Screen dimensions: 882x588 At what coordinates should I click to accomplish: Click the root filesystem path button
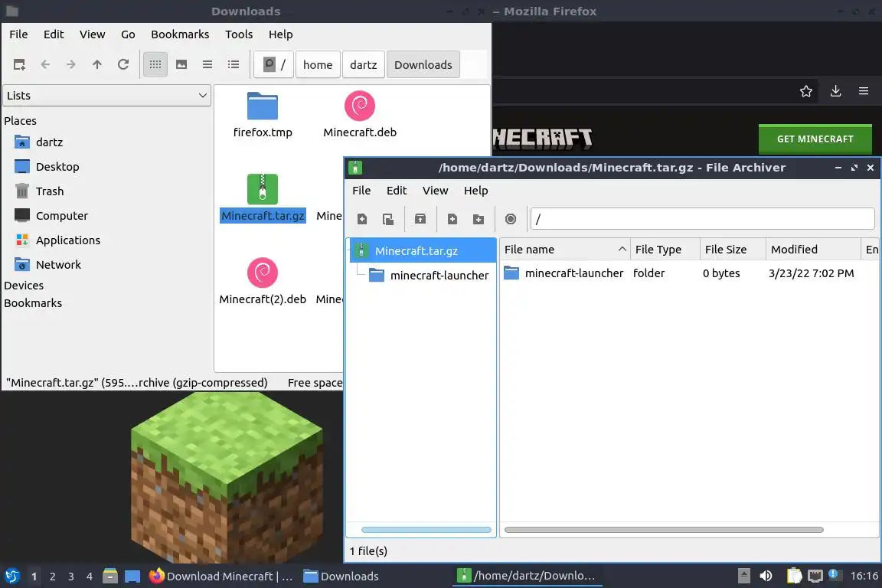pyautogui.click(x=274, y=64)
